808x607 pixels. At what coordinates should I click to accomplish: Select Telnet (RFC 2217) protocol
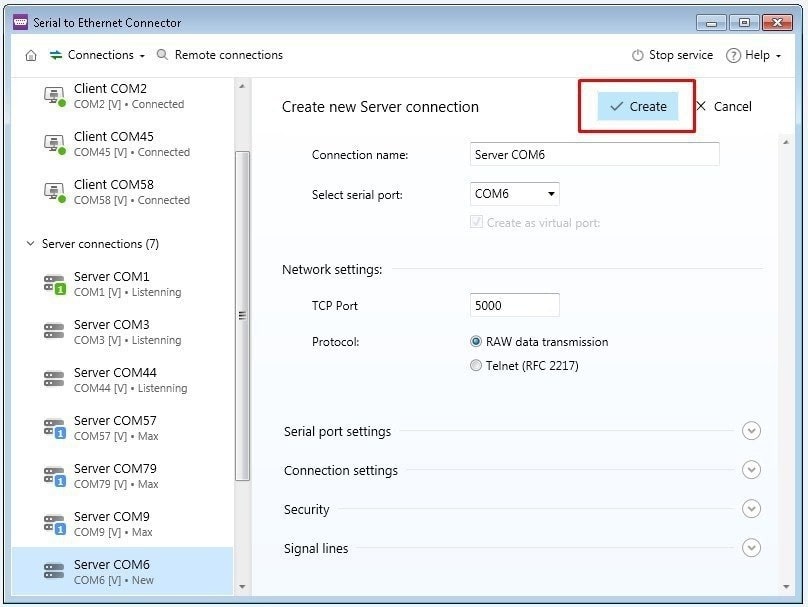click(476, 366)
